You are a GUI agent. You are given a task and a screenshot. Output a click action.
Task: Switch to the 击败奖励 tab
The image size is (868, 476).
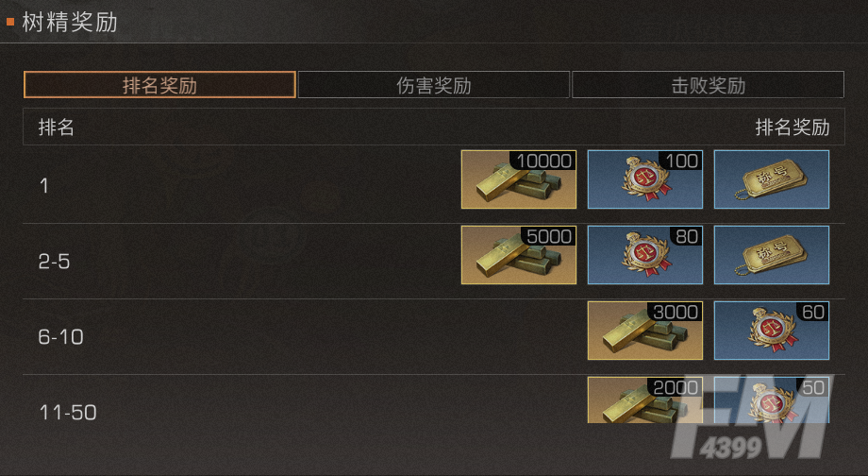[x=708, y=85]
